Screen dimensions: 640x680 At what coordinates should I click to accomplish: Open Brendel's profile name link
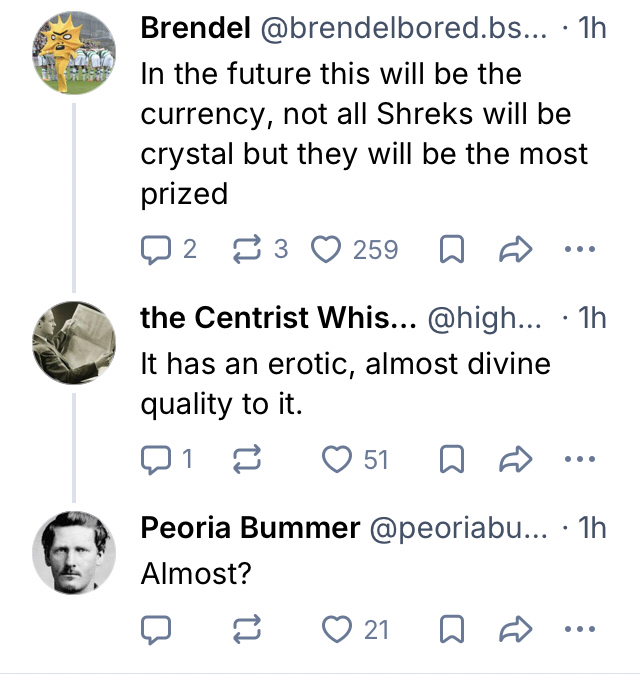[196, 29]
